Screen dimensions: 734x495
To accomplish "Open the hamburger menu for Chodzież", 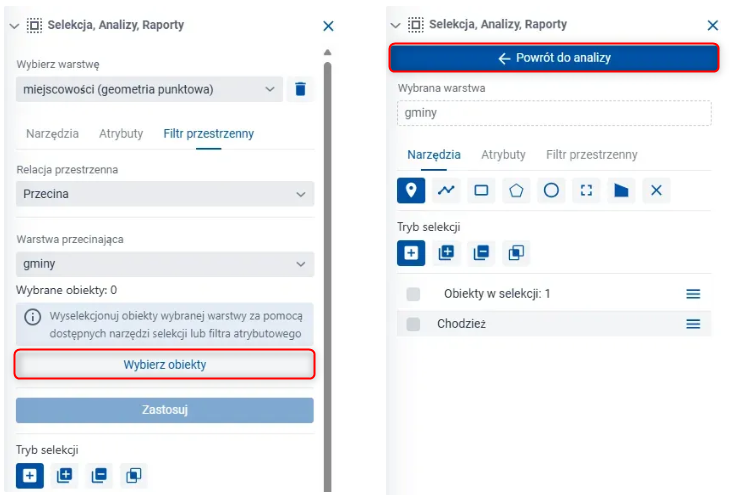I will (693, 324).
